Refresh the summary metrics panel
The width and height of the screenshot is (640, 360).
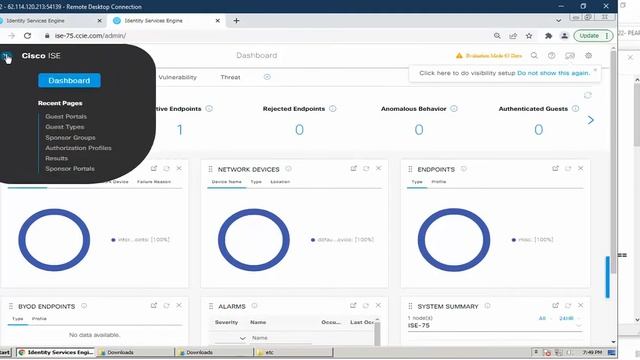tap(588, 95)
